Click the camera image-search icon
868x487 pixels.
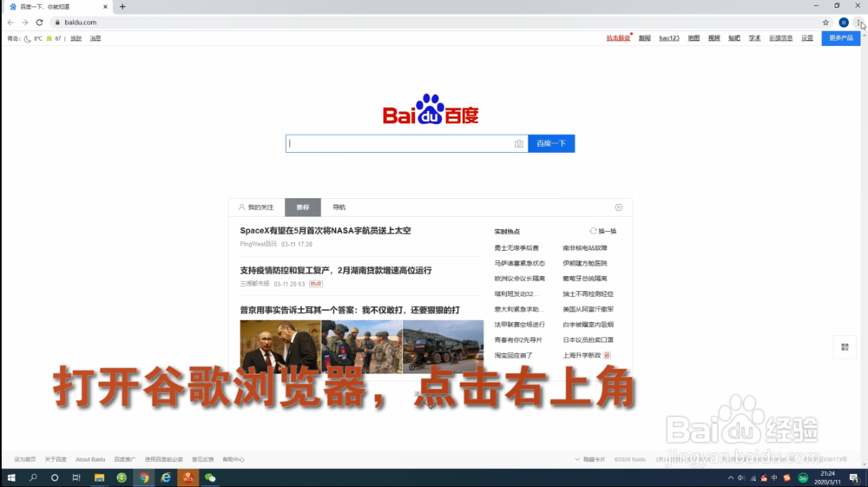(519, 144)
